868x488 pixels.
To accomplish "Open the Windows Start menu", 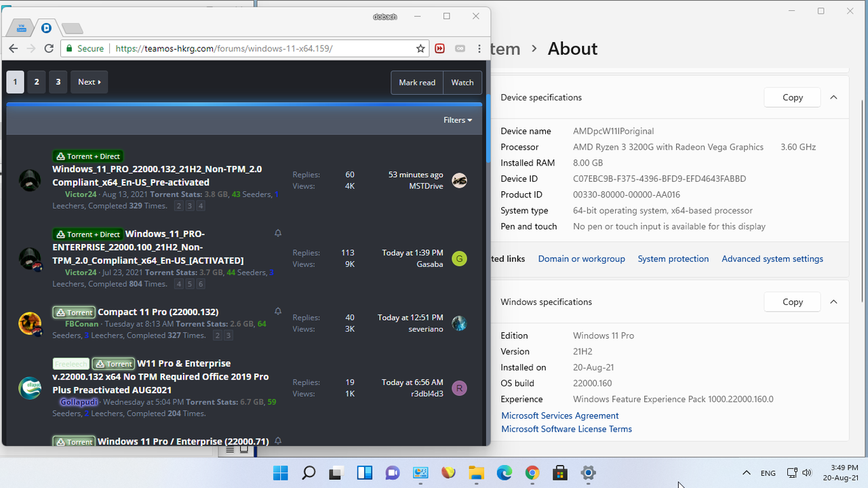I will click(280, 473).
